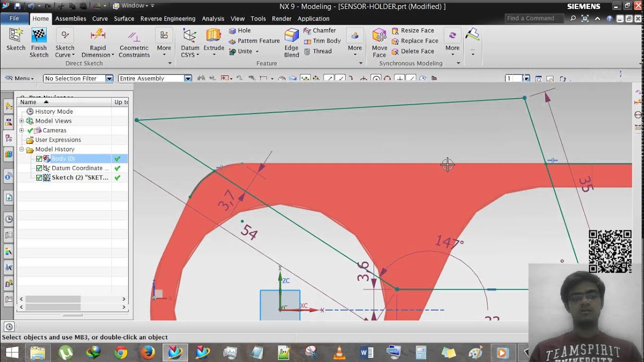
Task: Open the No Selection Filter dropdown
Action: pyautogui.click(x=109, y=78)
